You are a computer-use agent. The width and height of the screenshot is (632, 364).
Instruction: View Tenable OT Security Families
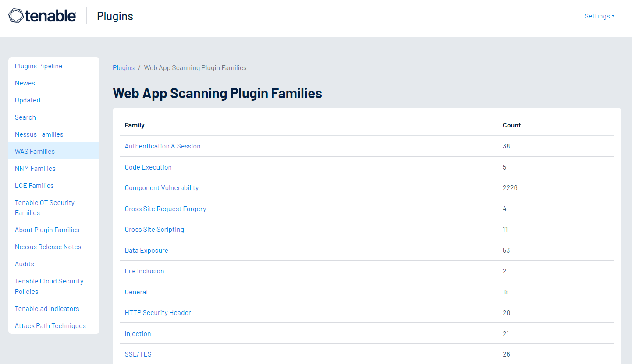pos(44,207)
